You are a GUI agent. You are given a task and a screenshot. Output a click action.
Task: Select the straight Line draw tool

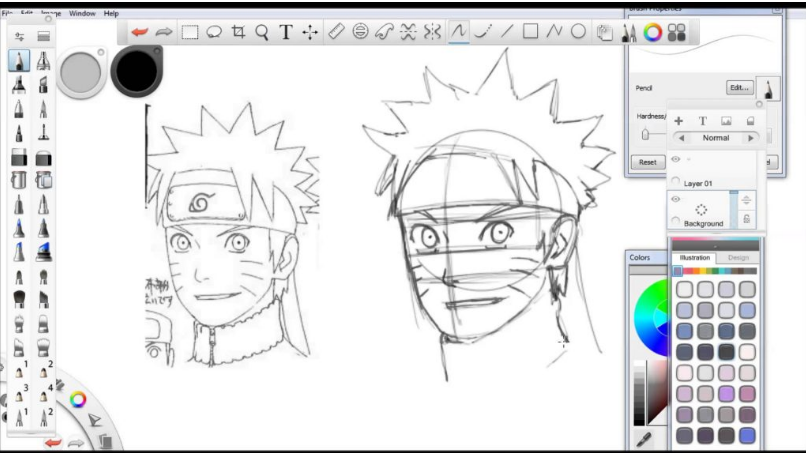pos(507,31)
